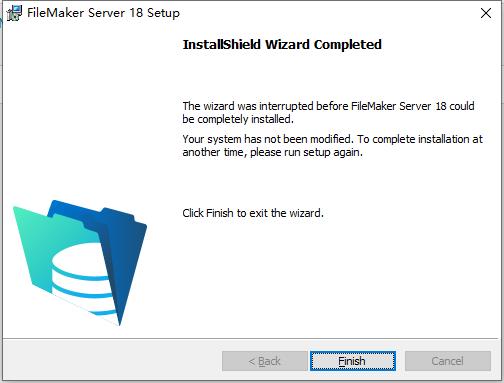Image resolution: width=504 pixels, height=383 pixels.
Task: Click the "FileMaker Server 18 Setup" title text
Action: [103, 13]
